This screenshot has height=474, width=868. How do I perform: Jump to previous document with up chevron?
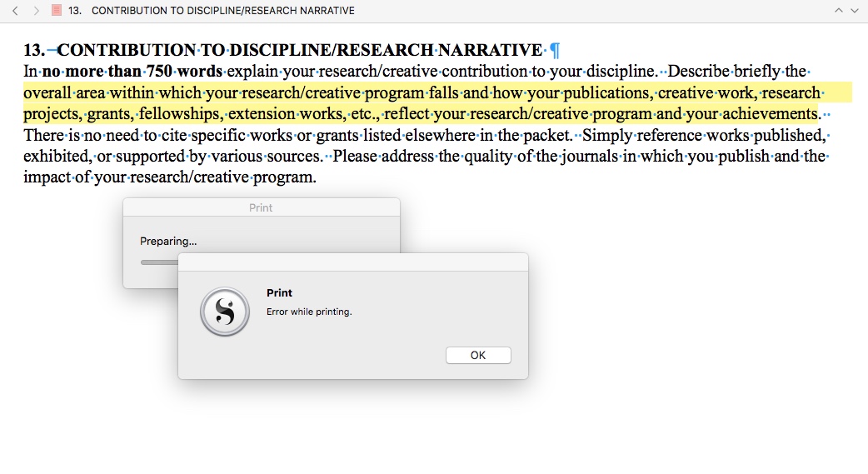(839, 11)
